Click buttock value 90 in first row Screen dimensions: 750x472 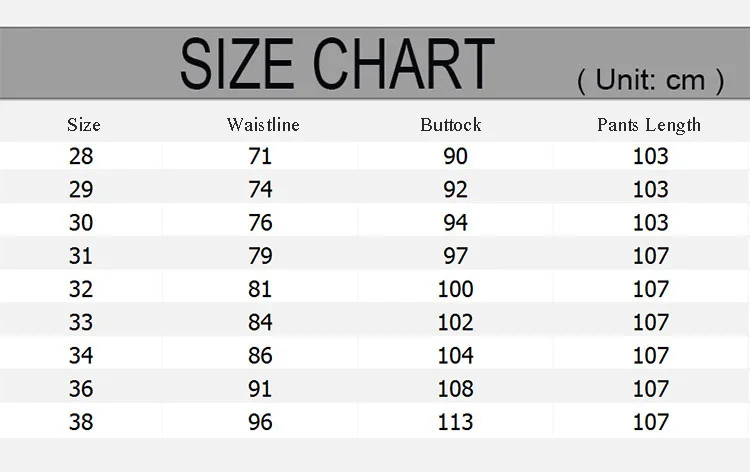point(455,156)
